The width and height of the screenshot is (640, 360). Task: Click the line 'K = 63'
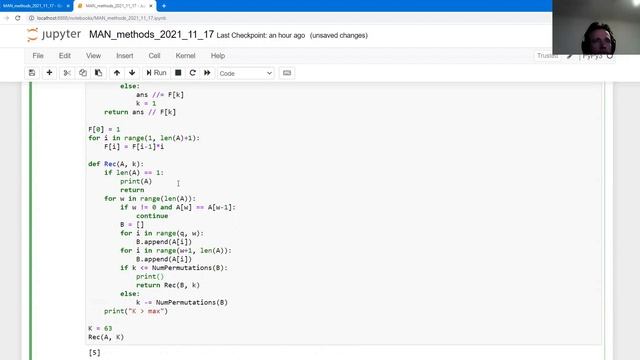tap(100, 329)
